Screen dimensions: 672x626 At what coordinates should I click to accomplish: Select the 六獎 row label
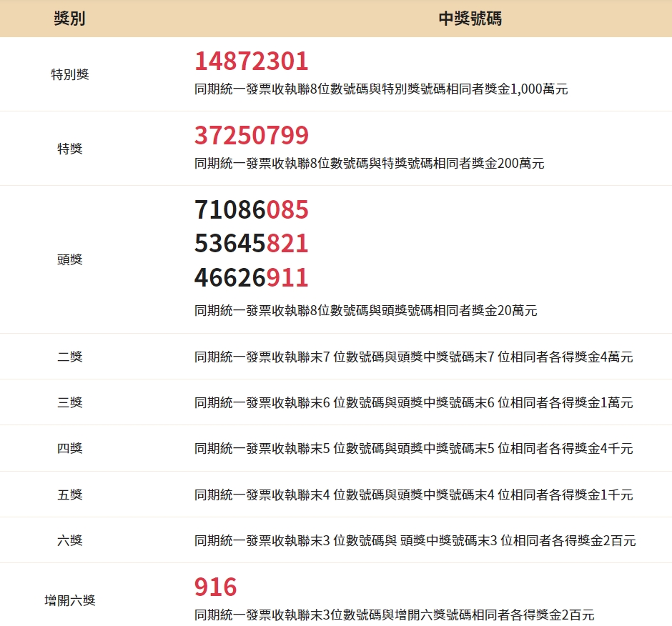[70, 540]
